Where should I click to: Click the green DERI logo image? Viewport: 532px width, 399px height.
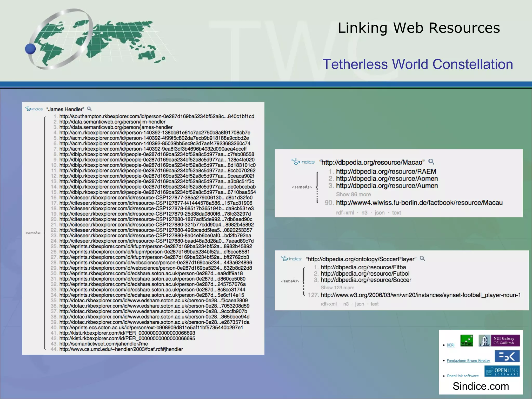[467, 341]
